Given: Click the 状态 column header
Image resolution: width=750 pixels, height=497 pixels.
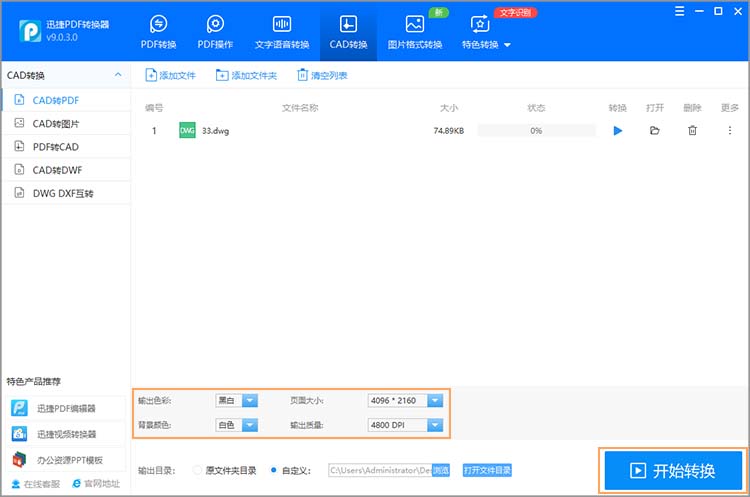Looking at the screenshot, I should click(x=536, y=108).
